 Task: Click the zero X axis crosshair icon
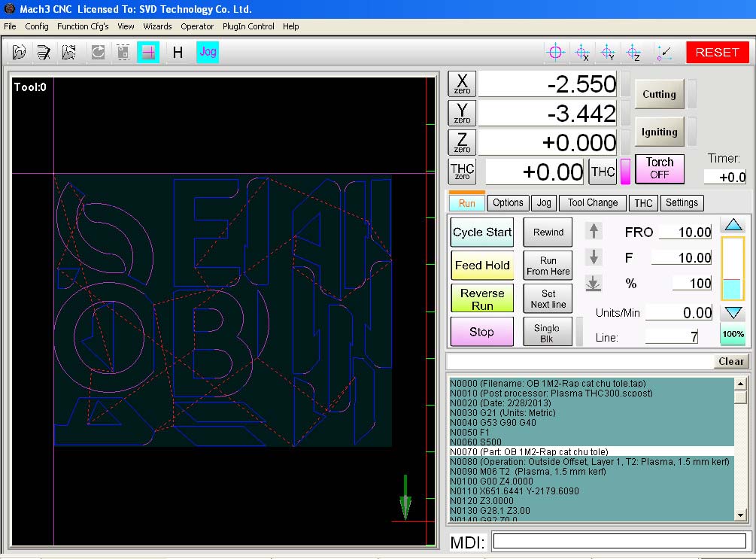click(x=581, y=53)
